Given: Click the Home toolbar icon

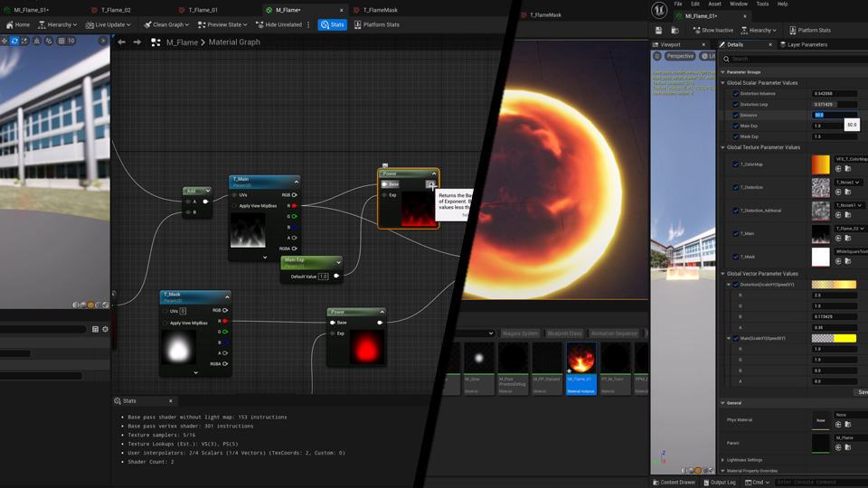Looking at the screenshot, I should [x=17, y=24].
